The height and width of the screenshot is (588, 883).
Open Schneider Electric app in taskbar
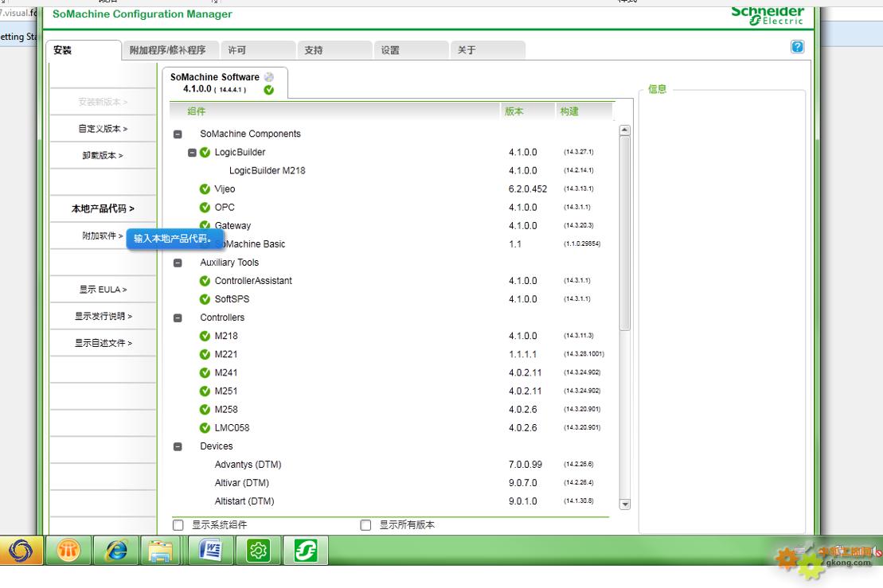pos(306,551)
